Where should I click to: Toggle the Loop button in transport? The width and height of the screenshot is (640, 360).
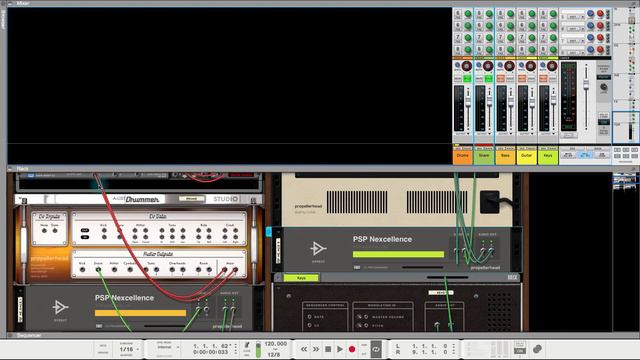(x=376, y=349)
